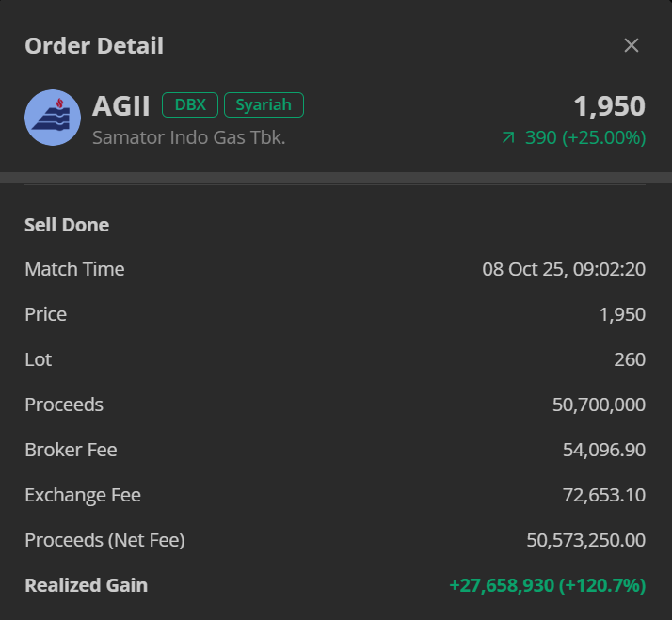This screenshot has width=672, height=620.
Task: Click the Proceeds (Net Fee) value
Action: 585,540
